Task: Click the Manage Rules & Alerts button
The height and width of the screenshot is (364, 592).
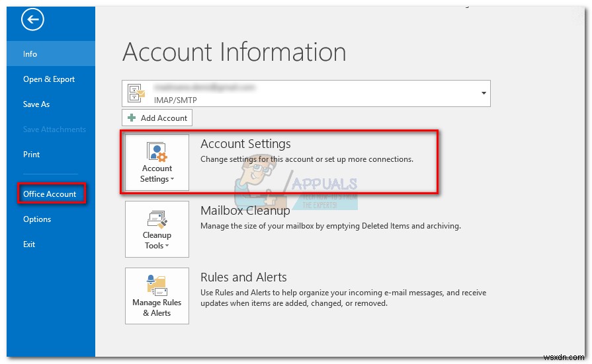Action: tap(157, 296)
